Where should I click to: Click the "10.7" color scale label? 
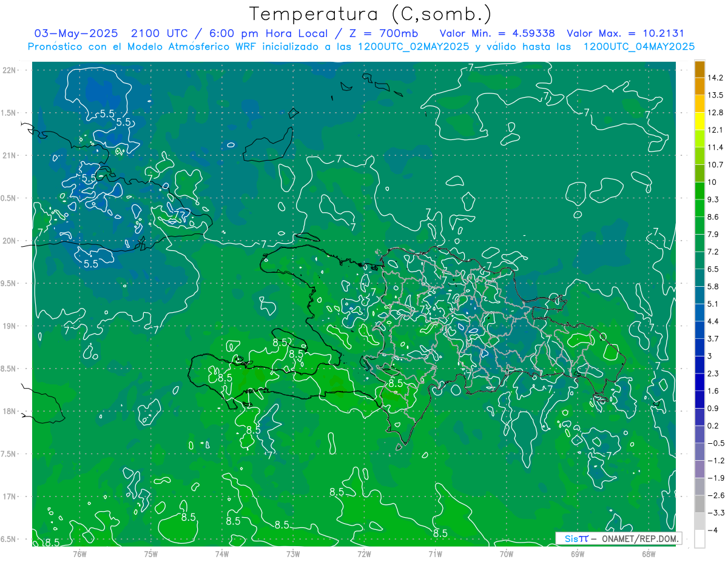[716, 165]
